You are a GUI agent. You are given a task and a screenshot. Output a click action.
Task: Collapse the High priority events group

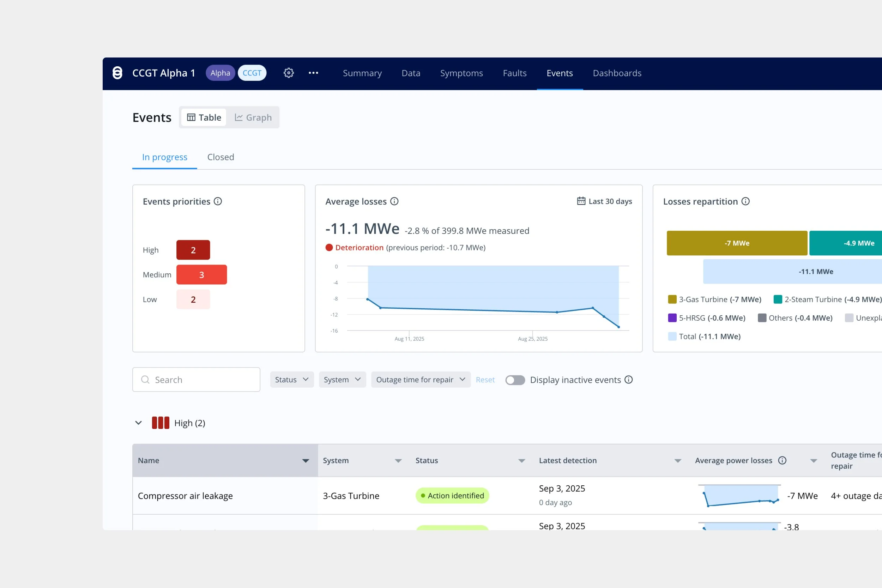click(x=138, y=423)
